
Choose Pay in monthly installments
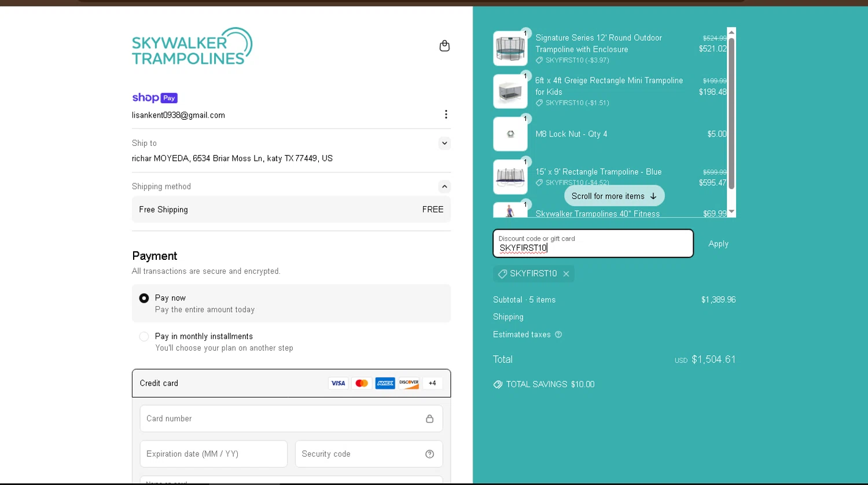pos(144,336)
